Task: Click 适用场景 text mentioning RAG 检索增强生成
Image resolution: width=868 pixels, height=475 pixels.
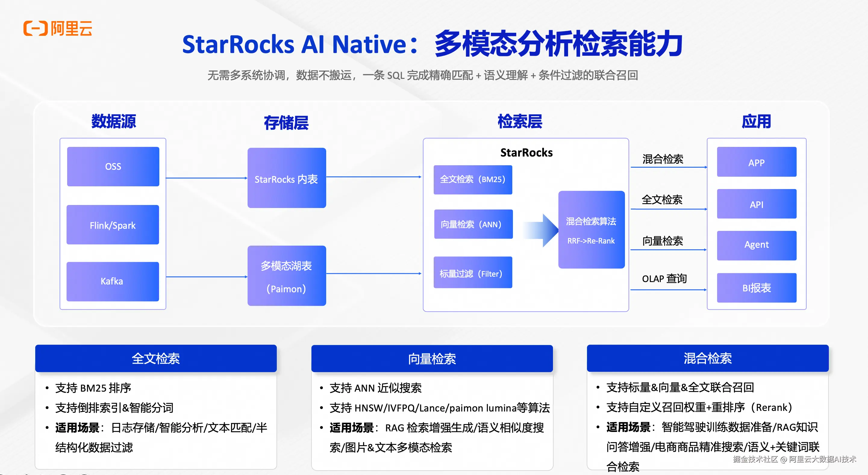Action: pos(437,438)
